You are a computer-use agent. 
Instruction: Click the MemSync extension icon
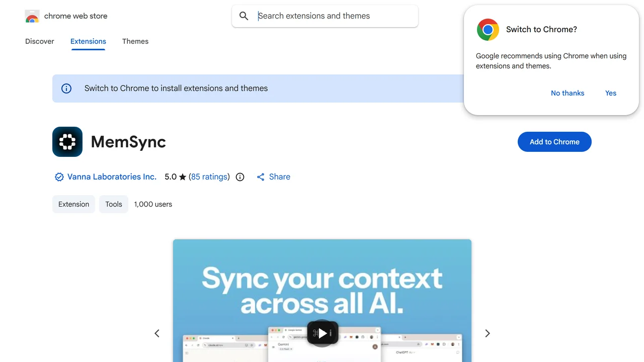(67, 142)
